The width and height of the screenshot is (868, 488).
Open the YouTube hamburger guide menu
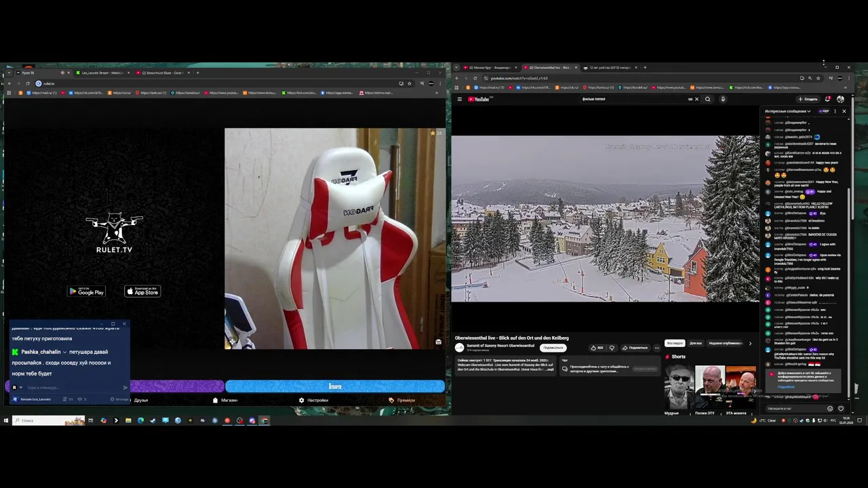pyautogui.click(x=459, y=99)
